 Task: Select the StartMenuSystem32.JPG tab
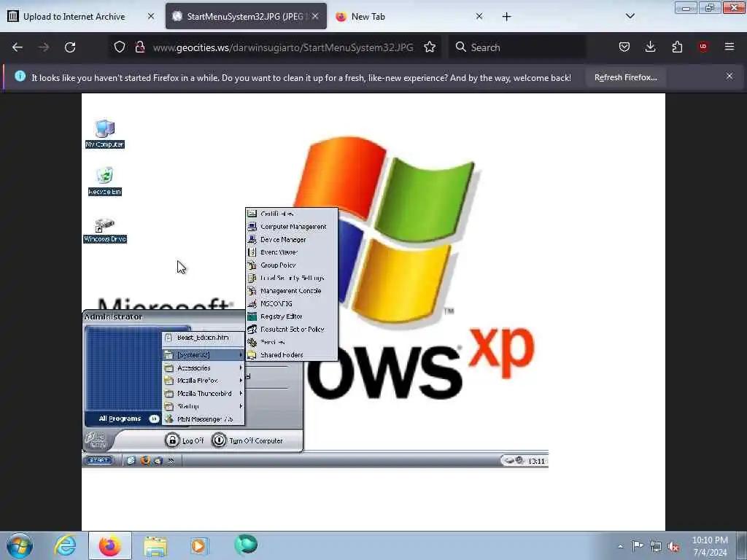tap(246, 16)
